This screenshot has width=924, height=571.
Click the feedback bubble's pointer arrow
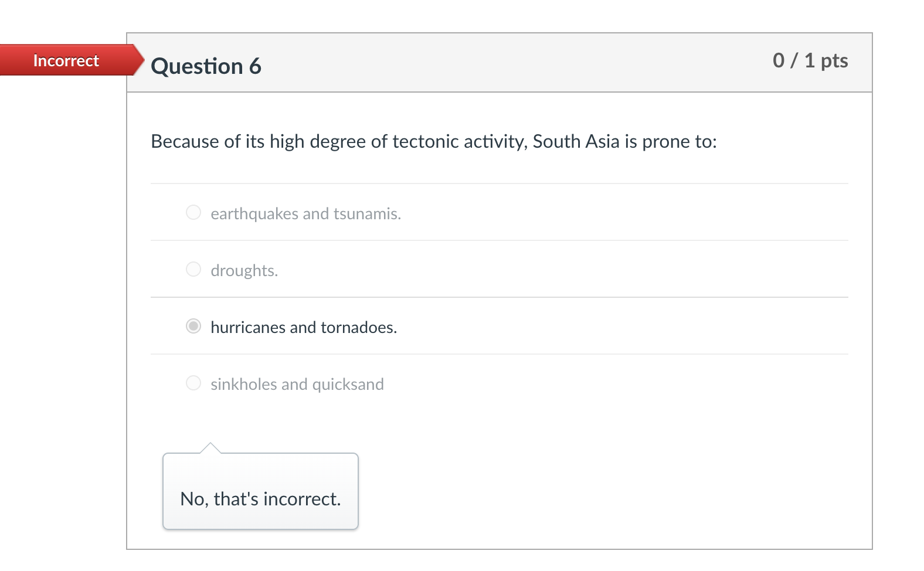pos(210,448)
